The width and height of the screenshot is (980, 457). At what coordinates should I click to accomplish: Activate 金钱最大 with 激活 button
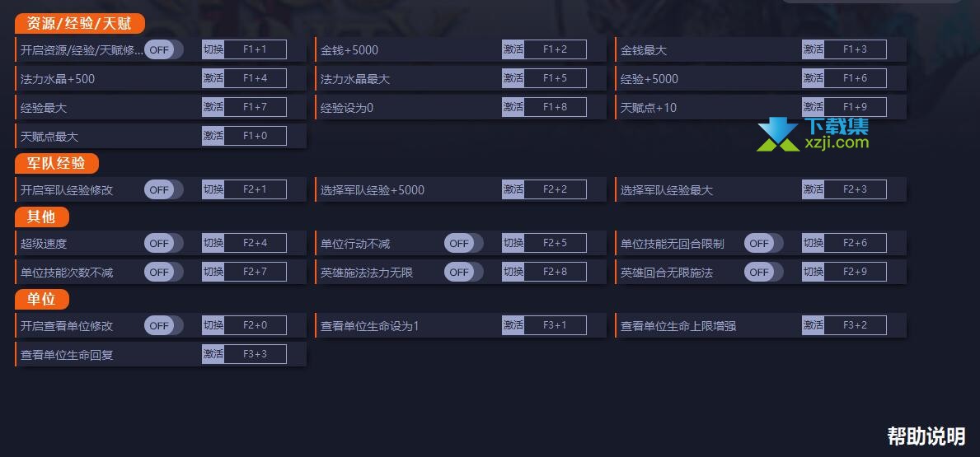click(x=814, y=49)
